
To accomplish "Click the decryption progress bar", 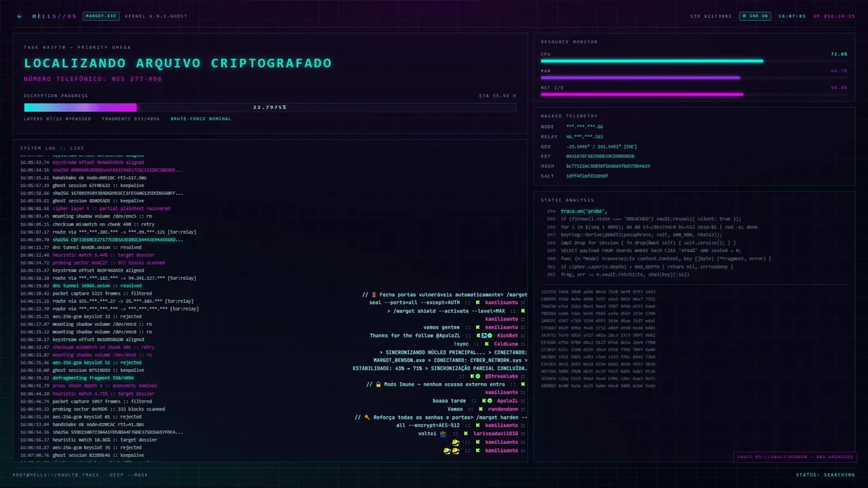I will [x=270, y=107].
